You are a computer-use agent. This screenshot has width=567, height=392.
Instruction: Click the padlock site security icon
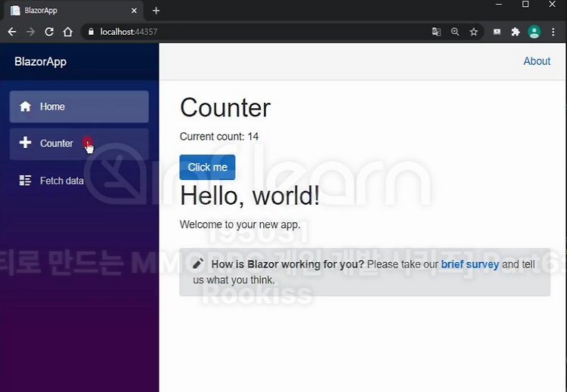[x=91, y=32]
